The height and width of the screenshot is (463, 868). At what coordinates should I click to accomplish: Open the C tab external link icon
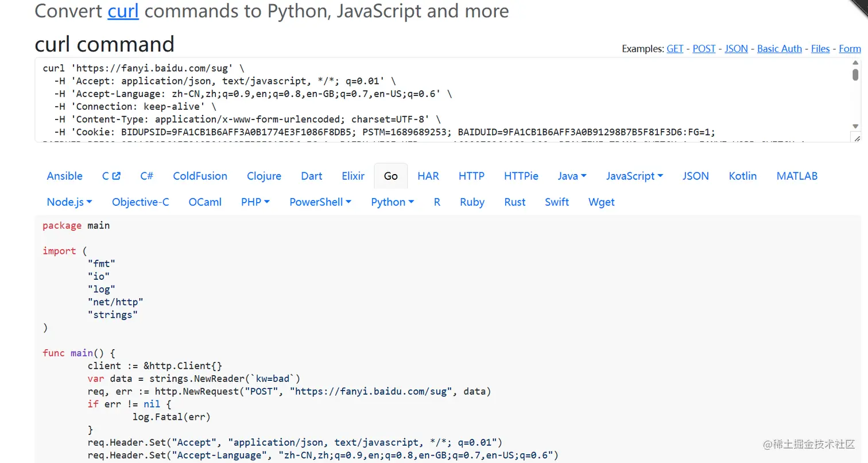click(116, 176)
